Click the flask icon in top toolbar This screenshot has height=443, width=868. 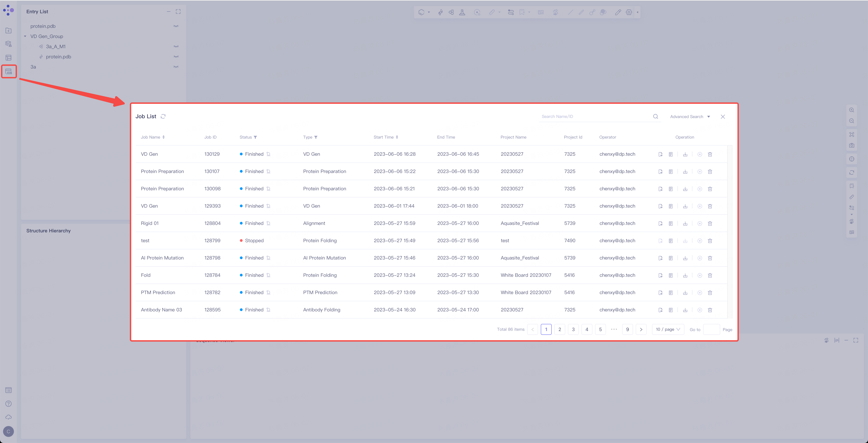tap(462, 12)
